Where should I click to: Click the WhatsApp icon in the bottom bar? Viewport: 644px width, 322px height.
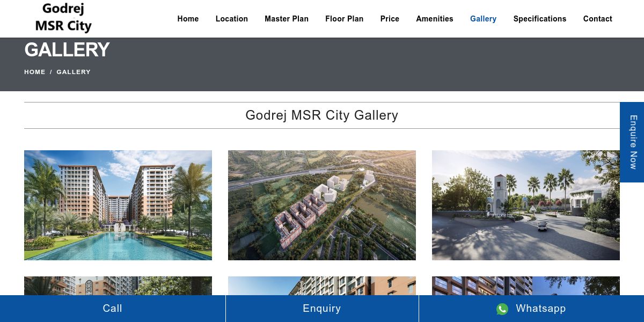point(502,309)
